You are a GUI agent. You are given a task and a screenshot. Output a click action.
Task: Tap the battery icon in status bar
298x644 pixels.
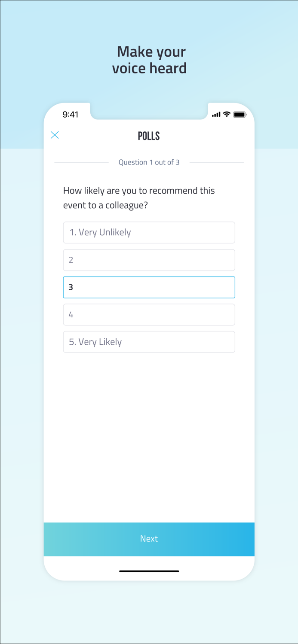click(x=240, y=115)
